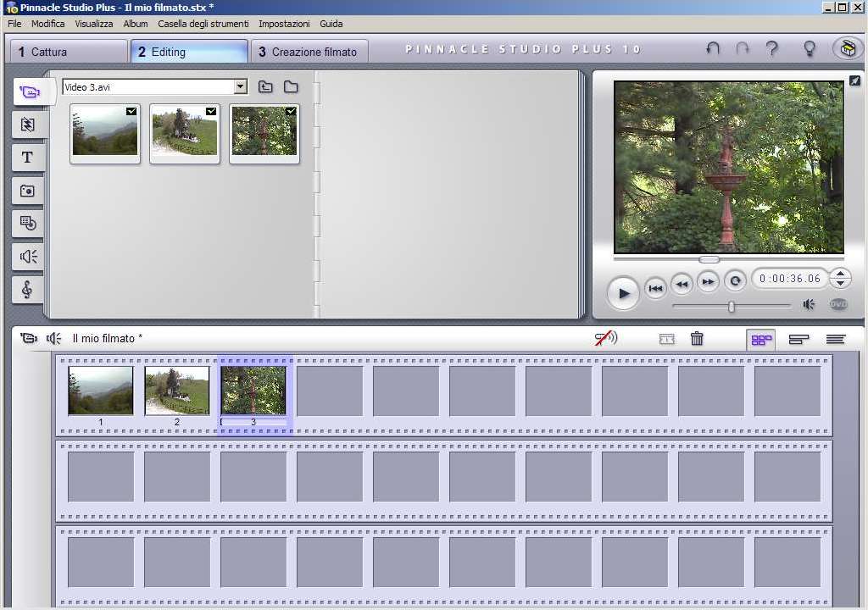Open the music album tab (treble clef)
The image size is (868, 610).
click(28, 290)
